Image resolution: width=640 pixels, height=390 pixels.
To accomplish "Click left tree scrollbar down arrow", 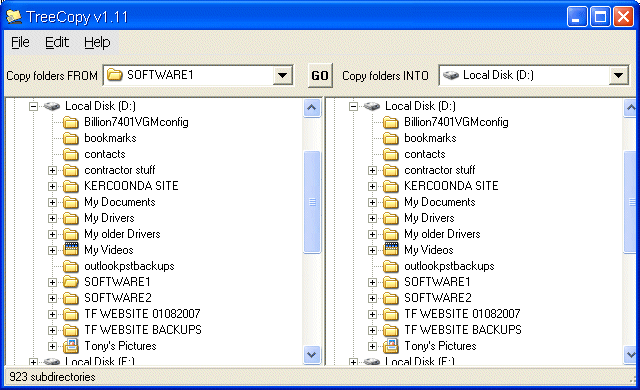I will point(312,355).
